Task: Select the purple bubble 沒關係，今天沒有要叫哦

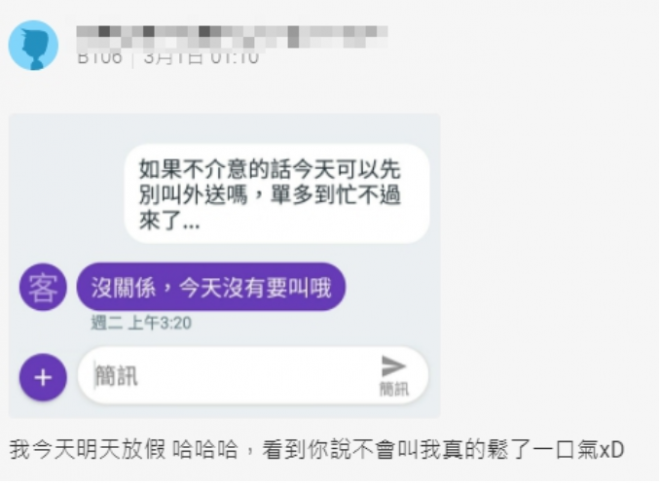Action: pos(211,287)
